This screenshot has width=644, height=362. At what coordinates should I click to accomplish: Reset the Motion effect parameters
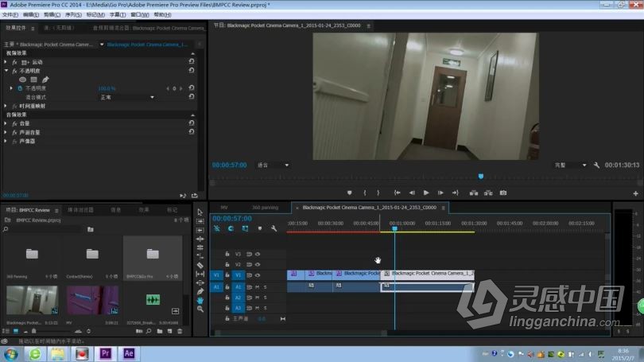click(192, 61)
